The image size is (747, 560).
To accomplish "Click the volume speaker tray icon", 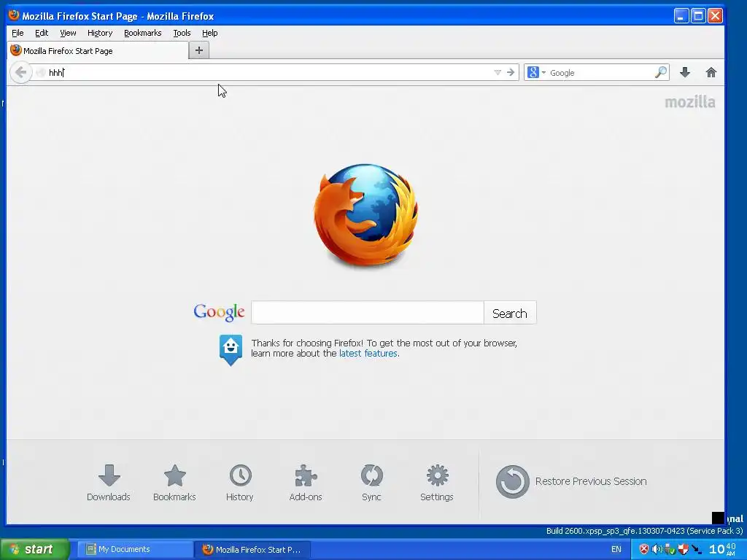I will tap(657, 549).
